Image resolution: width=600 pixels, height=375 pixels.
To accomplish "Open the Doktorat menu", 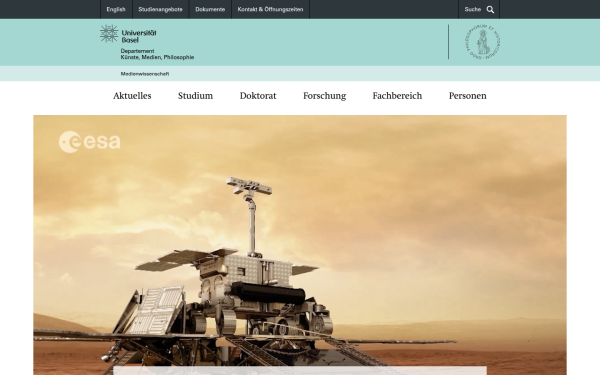I will tap(258, 96).
